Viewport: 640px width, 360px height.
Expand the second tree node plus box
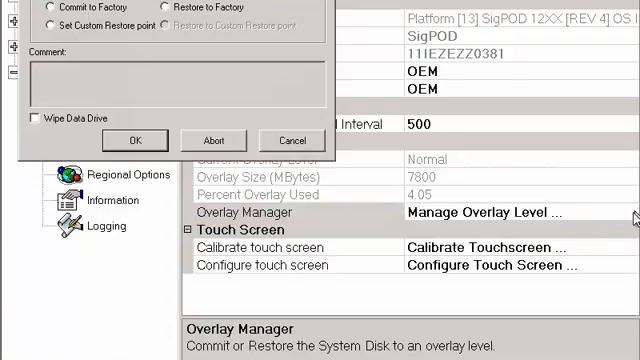click(x=13, y=47)
